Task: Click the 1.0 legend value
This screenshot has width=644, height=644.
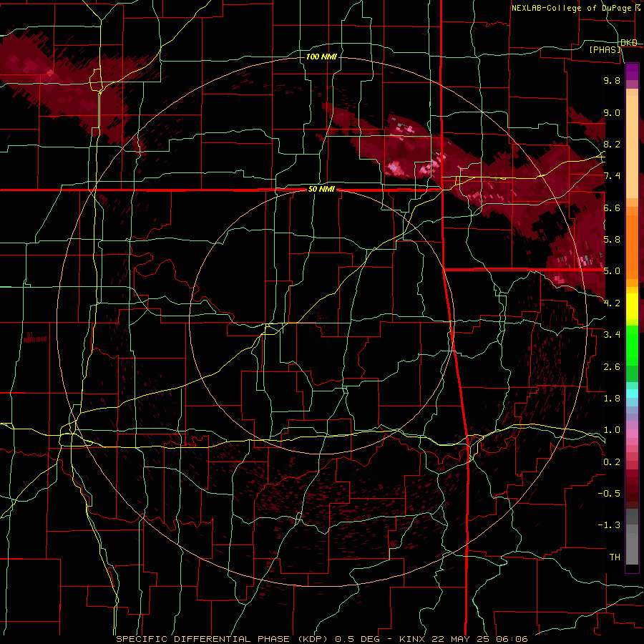Action: [612, 431]
